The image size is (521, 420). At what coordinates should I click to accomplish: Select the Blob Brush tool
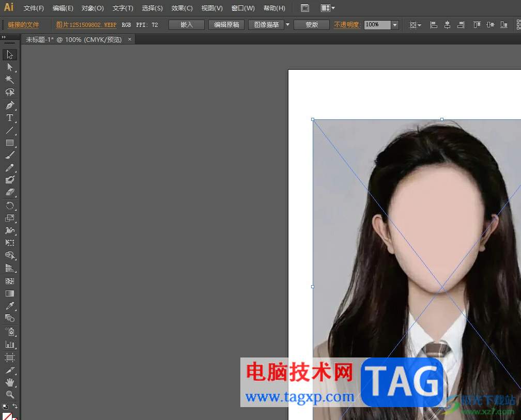pos(10,180)
